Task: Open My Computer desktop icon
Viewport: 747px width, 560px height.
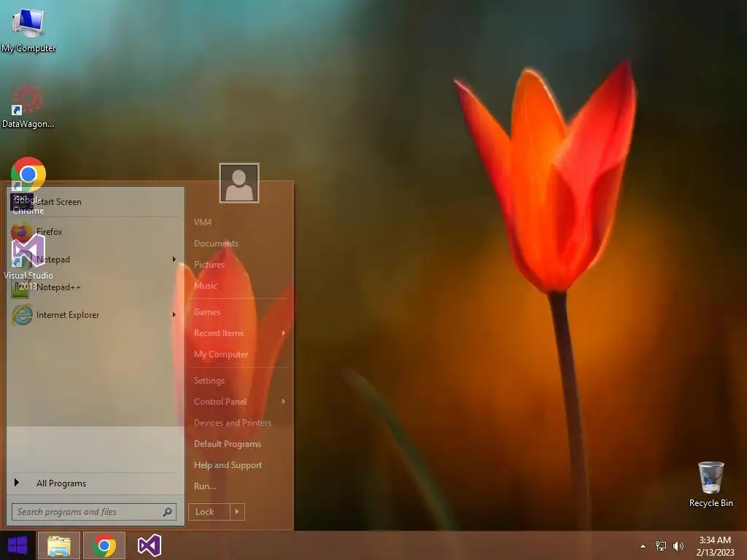Action: (x=28, y=29)
